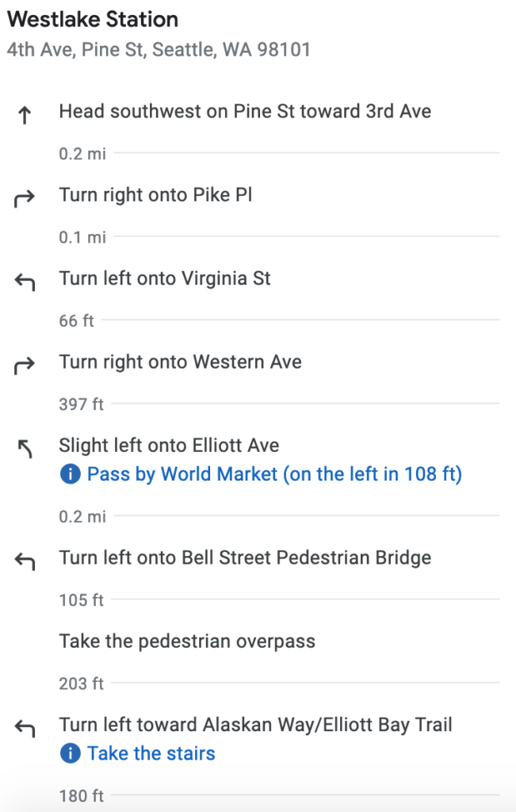Click the info icon next to Take the stairs

click(70, 753)
